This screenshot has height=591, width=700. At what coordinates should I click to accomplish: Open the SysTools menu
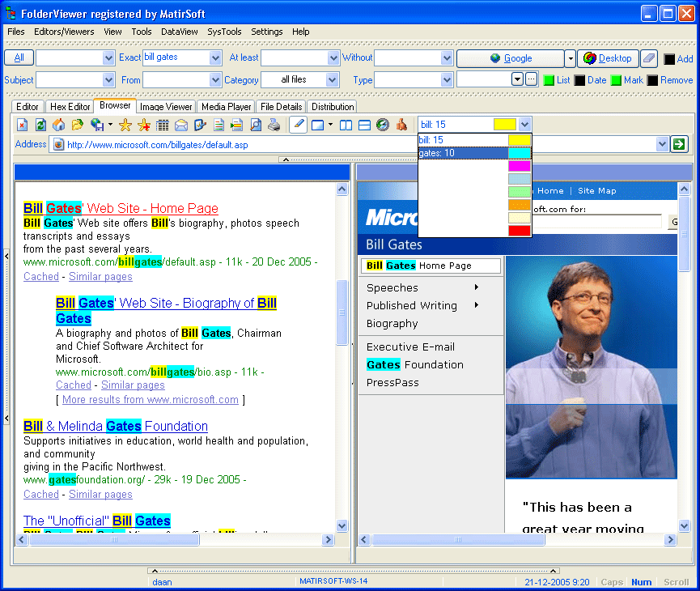224,32
